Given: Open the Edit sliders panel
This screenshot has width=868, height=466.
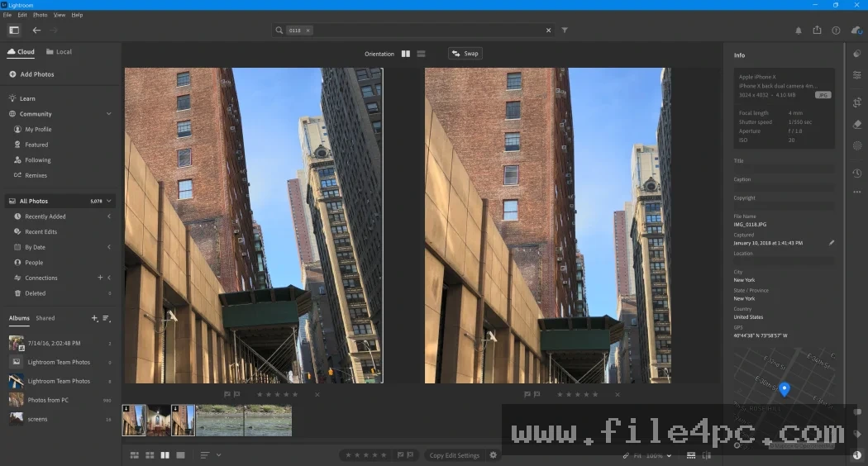Looking at the screenshot, I should point(857,74).
